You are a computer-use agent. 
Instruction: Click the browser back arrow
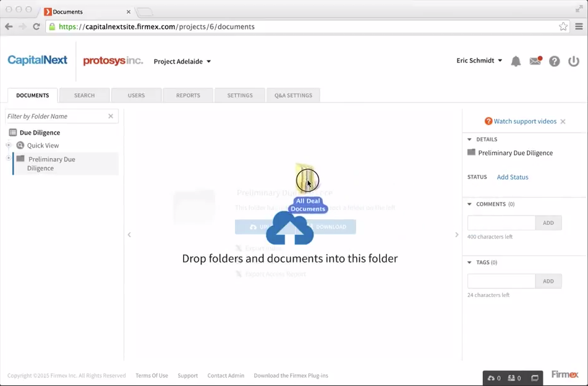click(9, 27)
